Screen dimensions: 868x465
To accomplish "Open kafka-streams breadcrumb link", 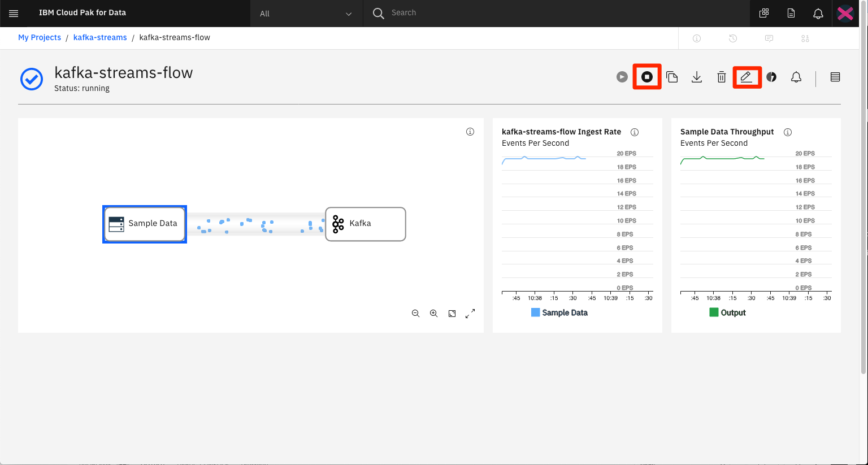I will click(x=100, y=37).
